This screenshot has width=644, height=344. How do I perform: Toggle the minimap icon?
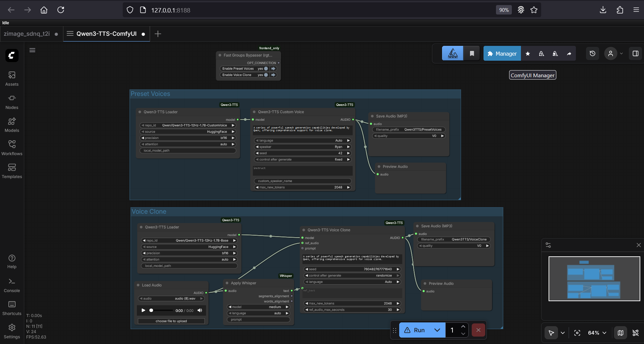620,333
